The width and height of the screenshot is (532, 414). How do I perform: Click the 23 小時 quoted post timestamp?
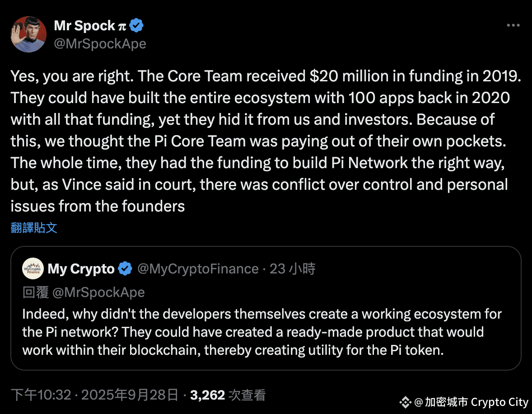[292, 269]
